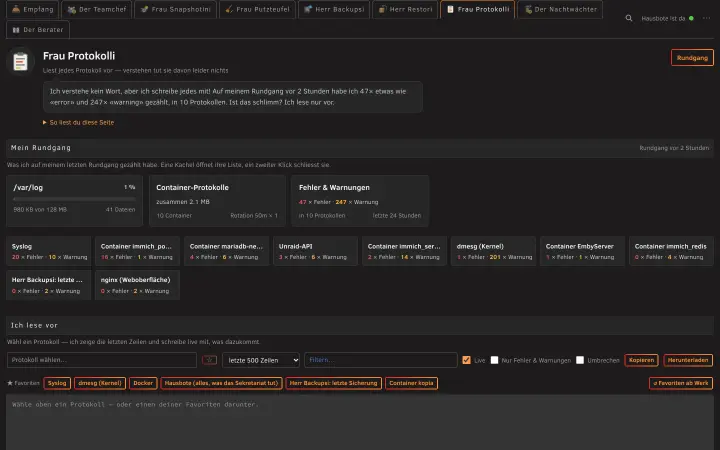Enable 'Nur Fehler & Warnungen' checkbox
Screen dimensions: 720x450
pyautogui.click(x=495, y=360)
